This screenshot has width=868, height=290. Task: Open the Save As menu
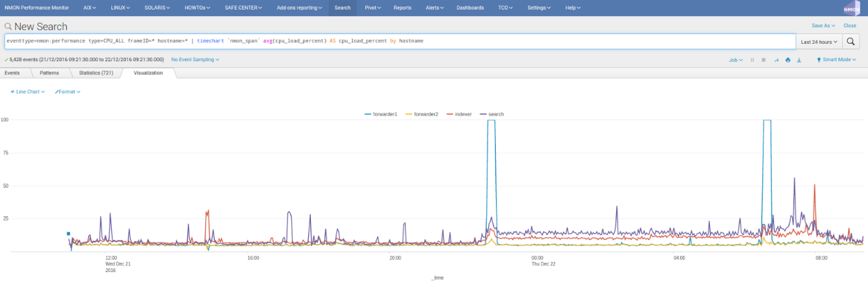[x=823, y=25]
